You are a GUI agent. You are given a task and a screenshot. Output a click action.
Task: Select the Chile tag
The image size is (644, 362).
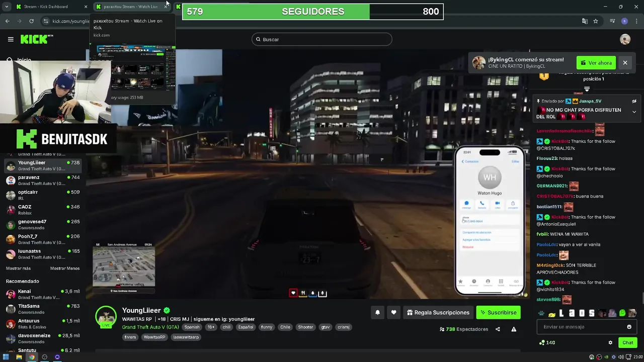285,327
